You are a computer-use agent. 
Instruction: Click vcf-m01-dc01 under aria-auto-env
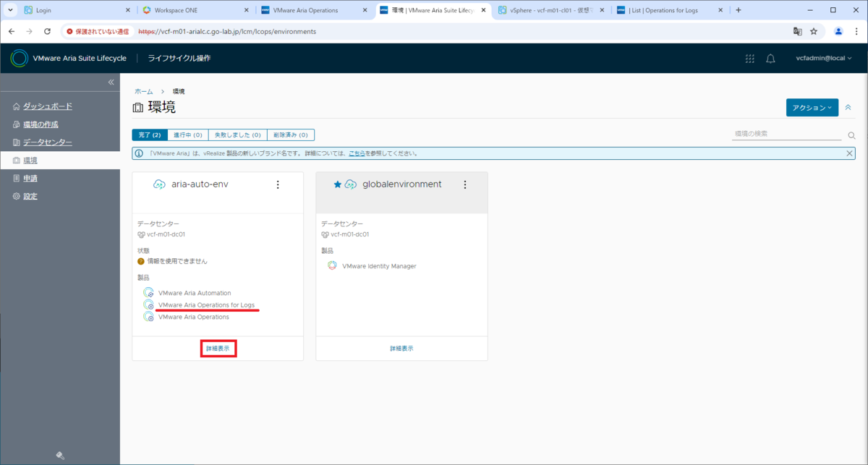pos(166,234)
